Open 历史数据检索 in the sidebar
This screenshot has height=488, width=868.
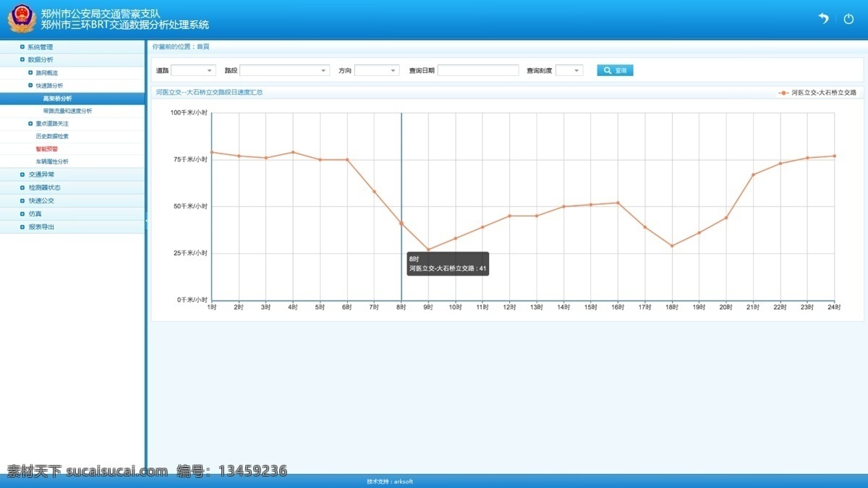pos(52,136)
